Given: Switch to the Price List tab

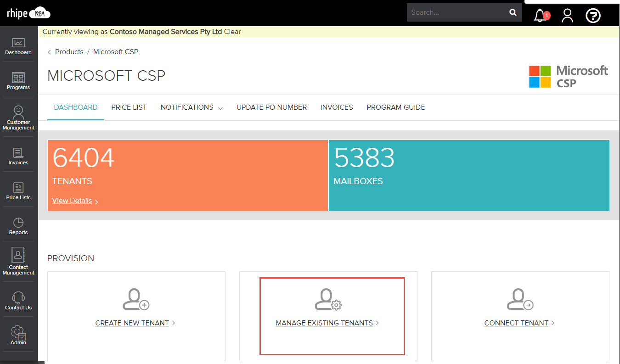Looking at the screenshot, I should (x=129, y=107).
